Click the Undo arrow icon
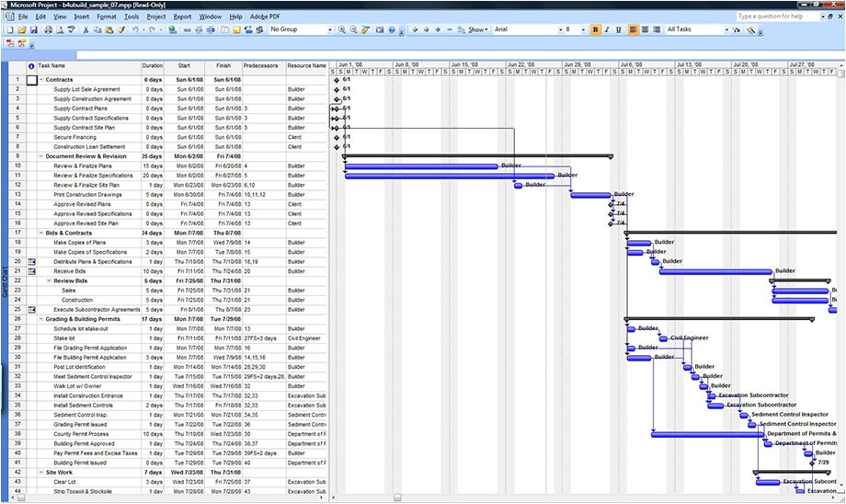The image size is (846, 504). pos(136,30)
